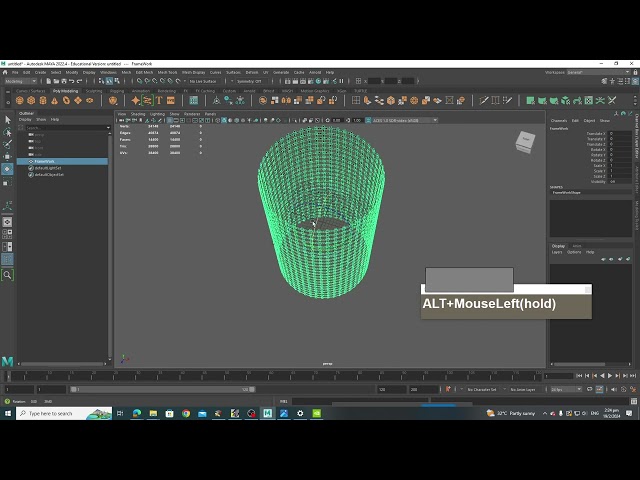The width and height of the screenshot is (640, 480).
Task: Activate the Move tool in toolbox
Action: (8, 156)
